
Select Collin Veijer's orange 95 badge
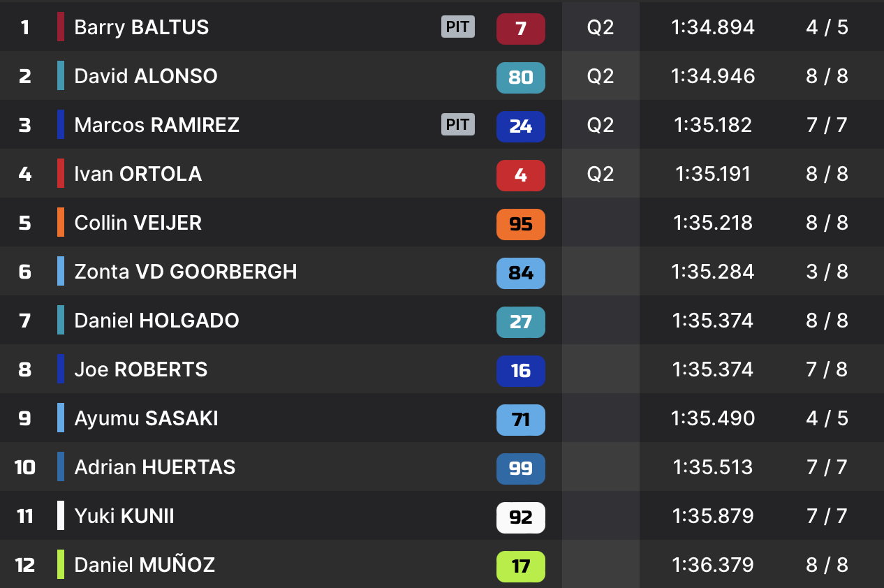point(520,224)
